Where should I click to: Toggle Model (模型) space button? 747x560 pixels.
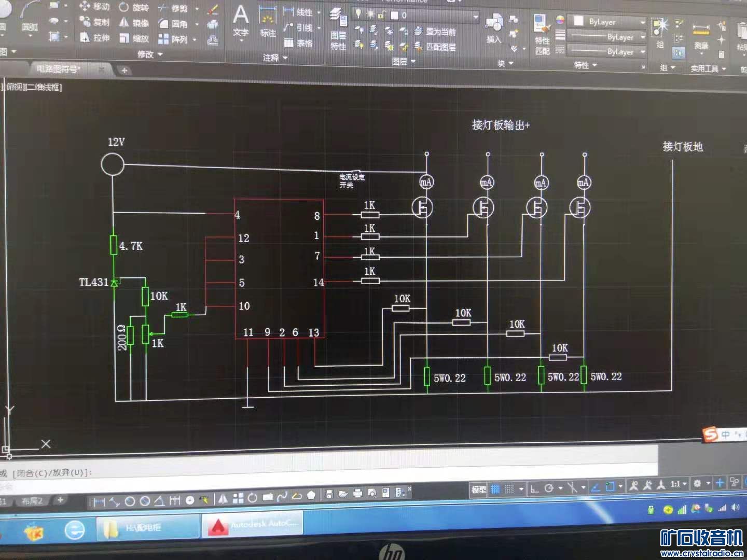coord(479,489)
